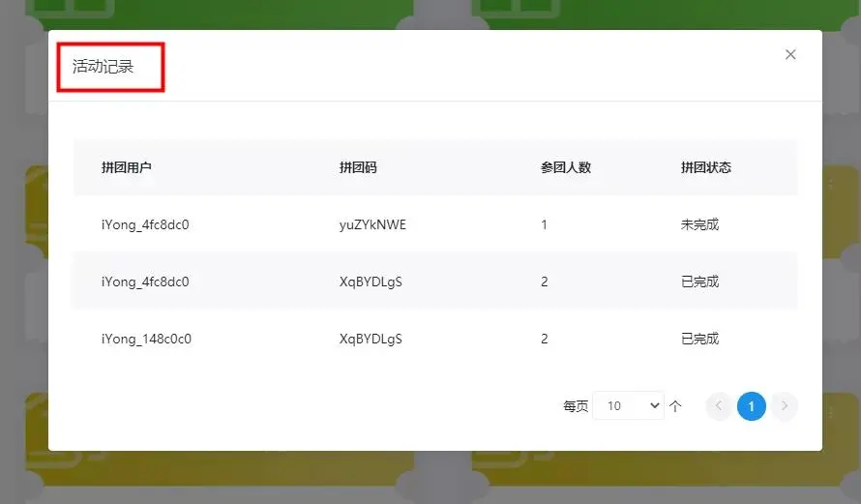Click 已完成 status in the second row
This screenshot has height=504, width=861.
(699, 282)
